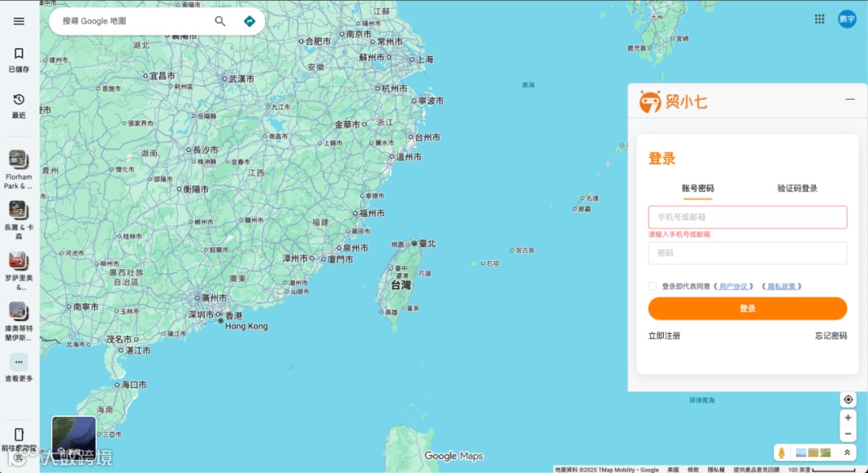The width and height of the screenshot is (868, 473).
Task: Click the orange 登录 button
Action: [x=747, y=308]
